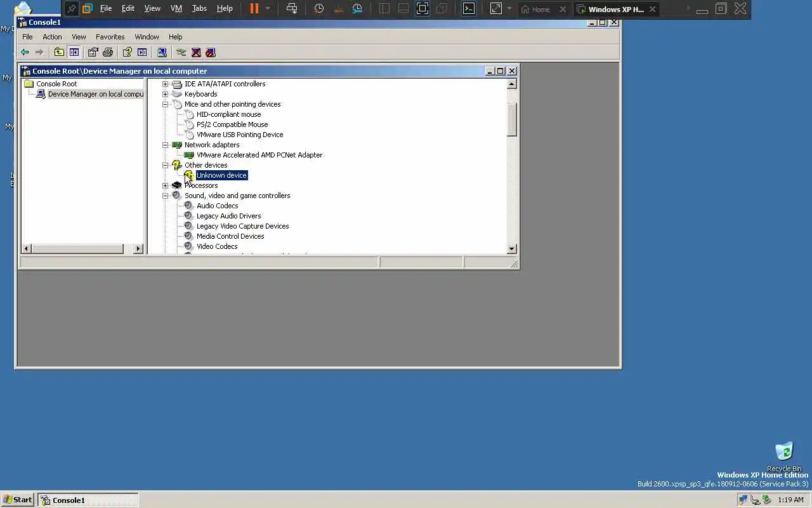Click the action pane toggle icon beside Help
Viewport: 812px width, 508px height.
click(142, 52)
